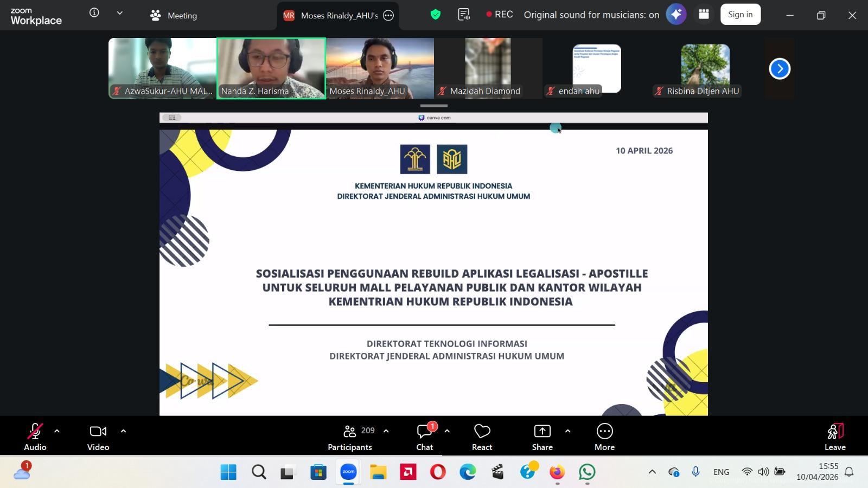Open the React emoji panel
Image resolution: width=868 pixels, height=488 pixels.
pyautogui.click(x=482, y=437)
